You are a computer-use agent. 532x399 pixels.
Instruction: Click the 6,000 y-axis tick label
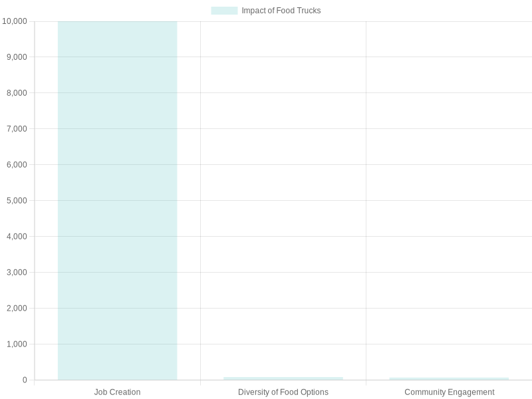point(16,165)
